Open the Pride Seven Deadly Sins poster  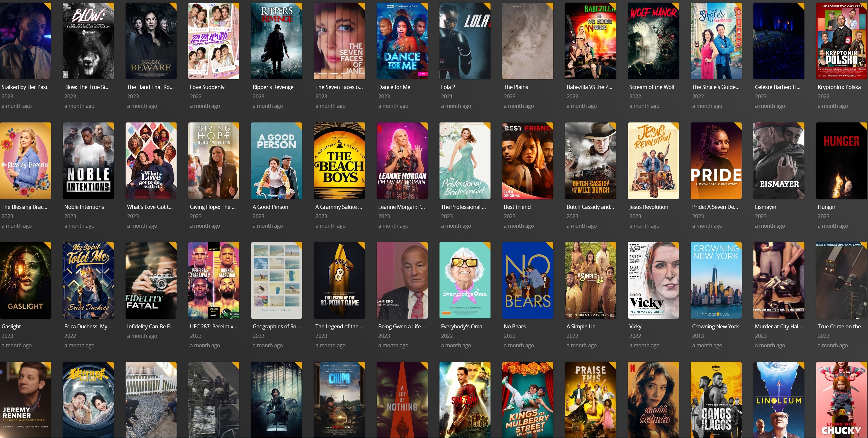[716, 161]
